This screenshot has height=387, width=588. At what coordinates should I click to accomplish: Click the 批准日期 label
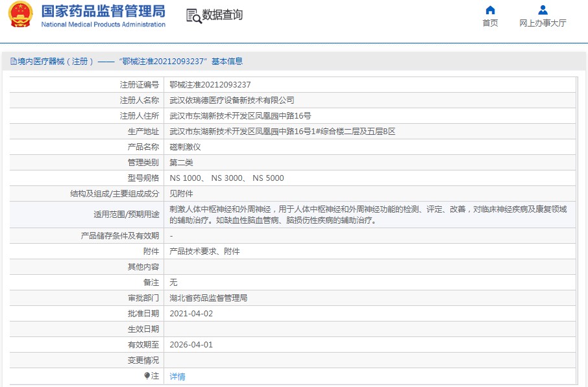coord(143,314)
